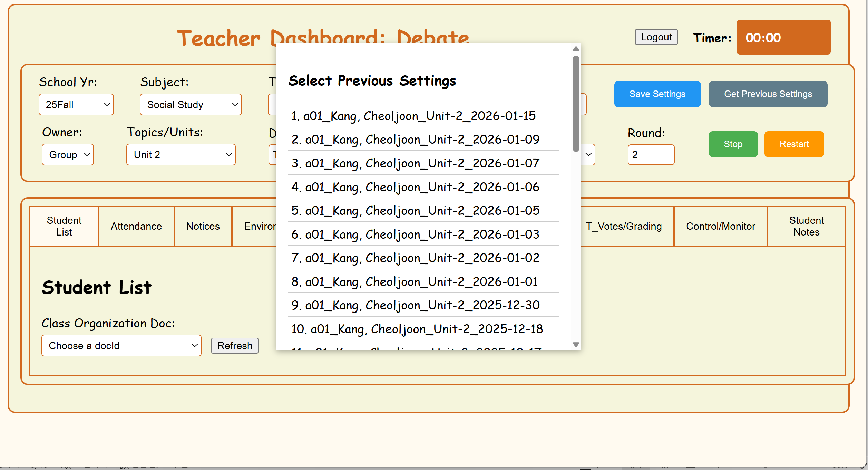Viewport: 868px width, 470px height.
Task: Open the Control/Monitor tab
Action: coord(720,226)
